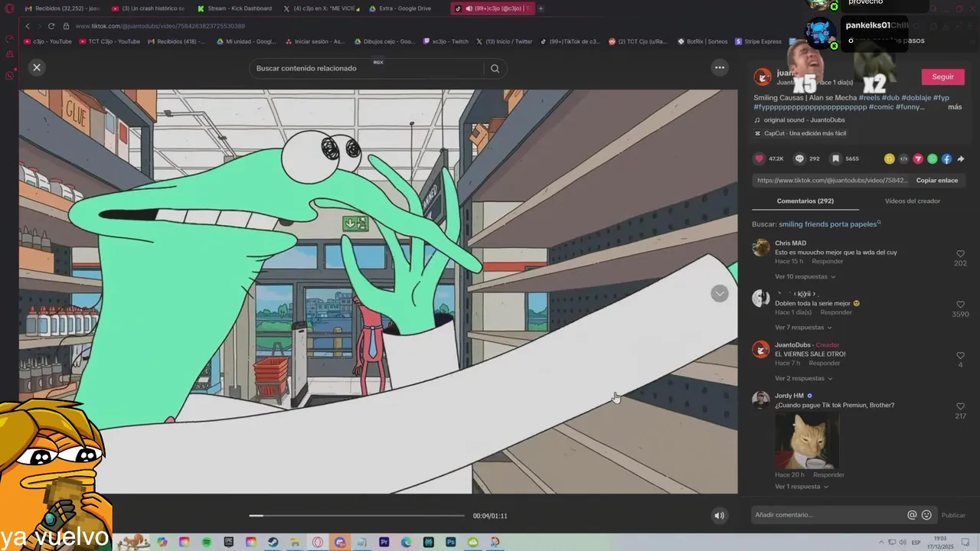Like JuantoDubs 'EL VIERNES SALE OTRO!' comment
Viewport: 980px width, 551px height.
tap(960, 356)
